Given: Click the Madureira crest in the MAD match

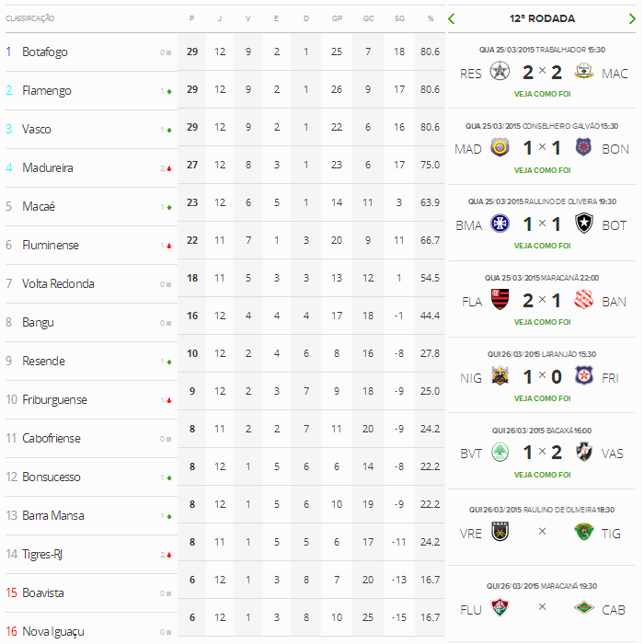Looking at the screenshot, I should (500, 148).
